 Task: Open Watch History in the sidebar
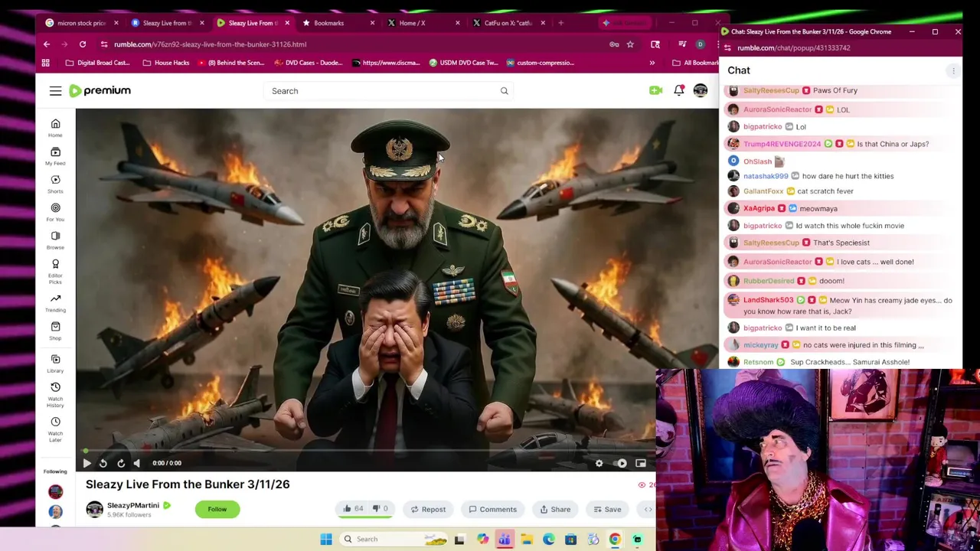[55, 395]
